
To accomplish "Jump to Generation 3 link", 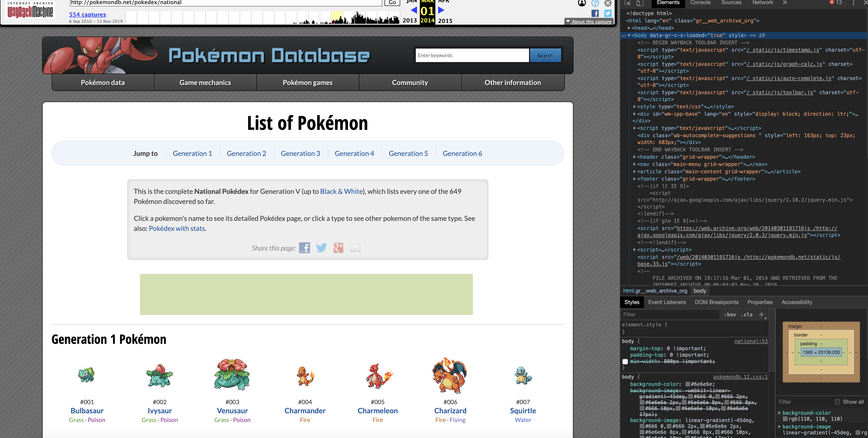I will [300, 153].
